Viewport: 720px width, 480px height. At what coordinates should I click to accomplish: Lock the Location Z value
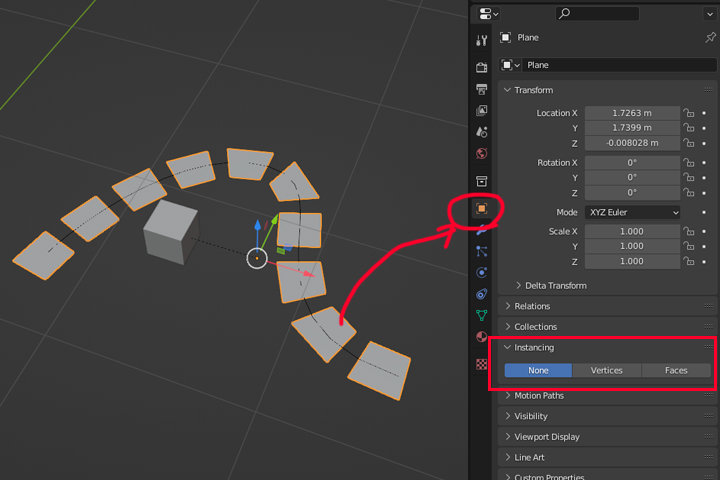(x=688, y=143)
